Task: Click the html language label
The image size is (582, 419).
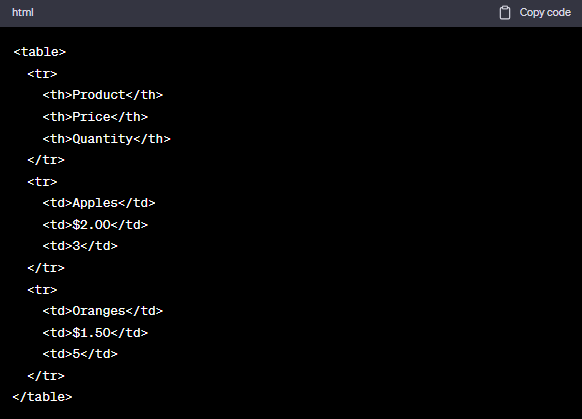Action: click(23, 13)
